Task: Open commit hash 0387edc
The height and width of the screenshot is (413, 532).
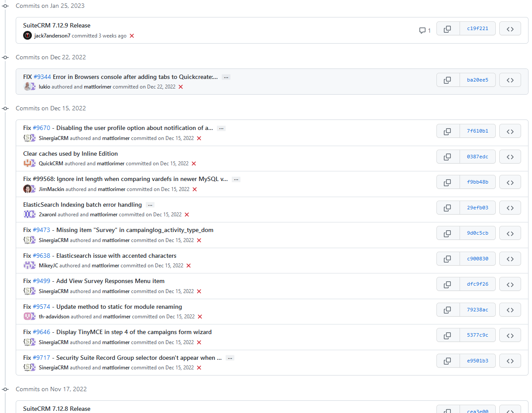Action: [477, 157]
